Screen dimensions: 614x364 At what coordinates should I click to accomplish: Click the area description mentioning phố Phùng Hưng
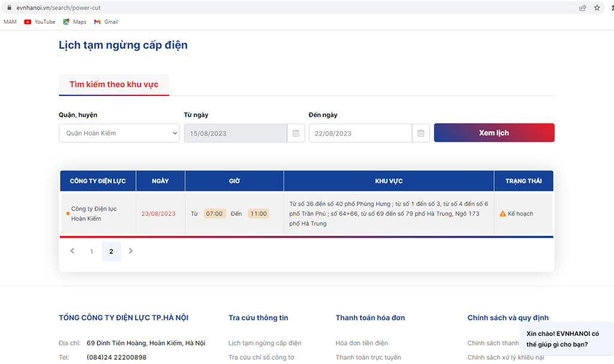(389, 213)
